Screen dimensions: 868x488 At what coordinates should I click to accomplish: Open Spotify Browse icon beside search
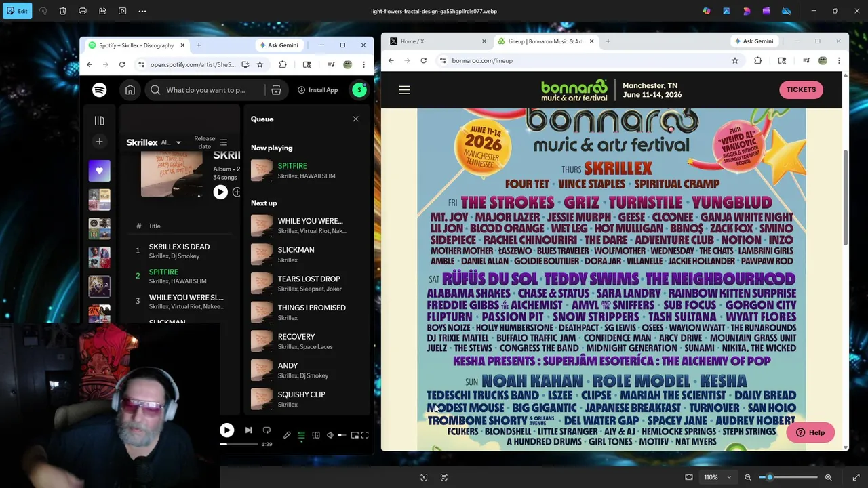point(276,90)
